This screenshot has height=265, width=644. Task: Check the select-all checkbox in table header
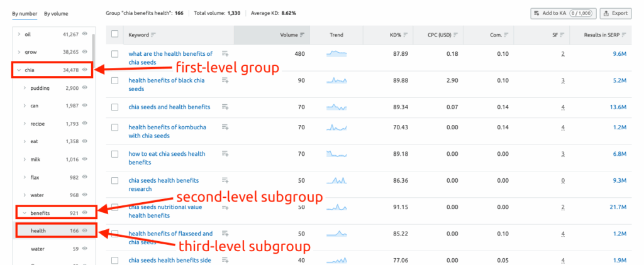114,35
